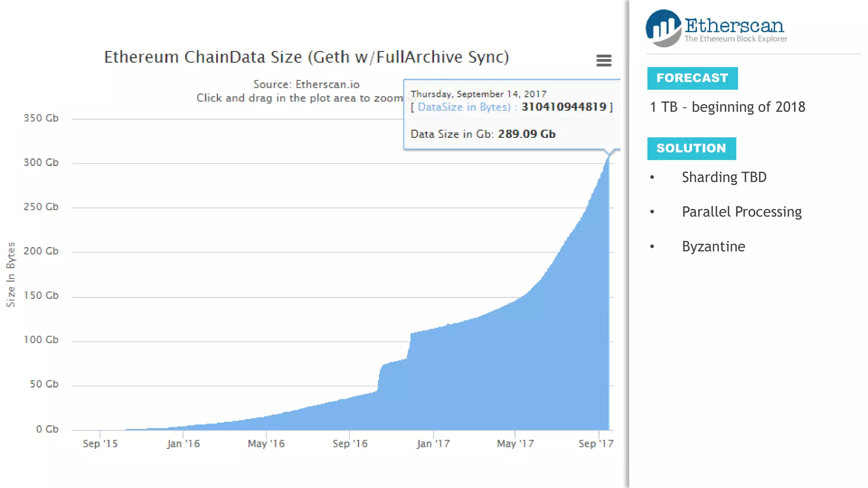Click the Etherscan wordmark text
The width and height of the screenshot is (868, 488).
click(x=734, y=25)
